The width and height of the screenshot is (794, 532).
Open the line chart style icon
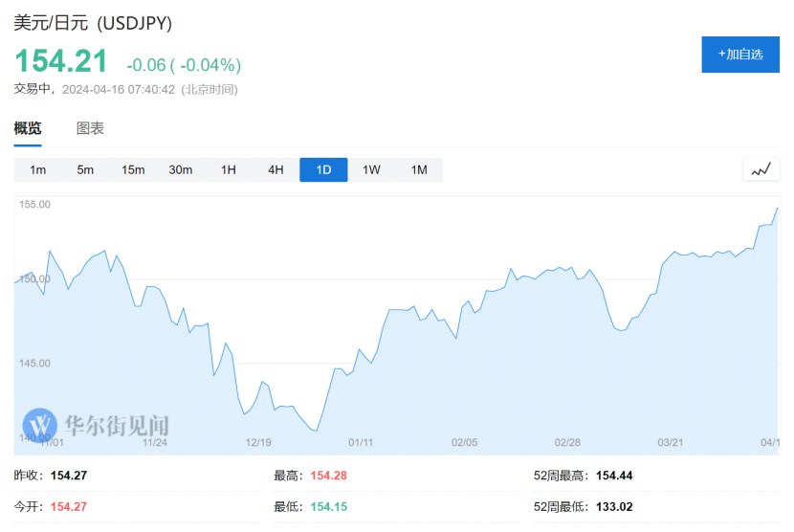click(761, 169)
